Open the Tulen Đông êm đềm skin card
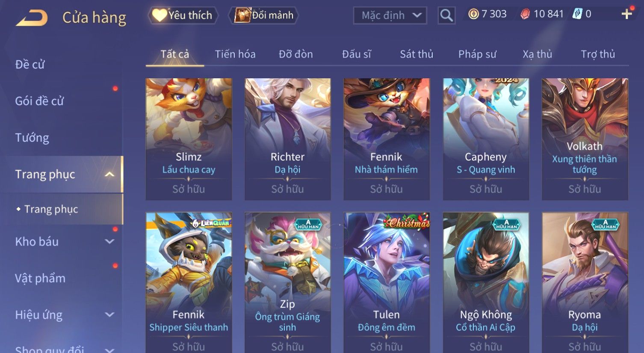This screenshot has height=353, width=644. point(387,282)
